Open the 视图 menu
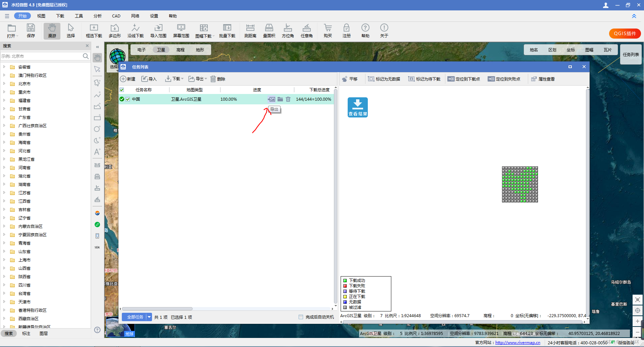This screenshot has width=644, height=347. (41, 16)
